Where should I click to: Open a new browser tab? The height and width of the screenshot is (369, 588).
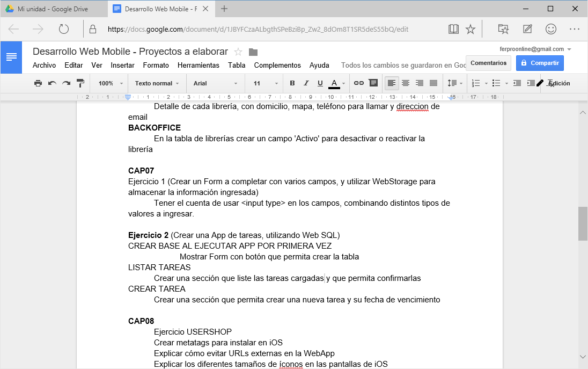click(x=224, y=9)
